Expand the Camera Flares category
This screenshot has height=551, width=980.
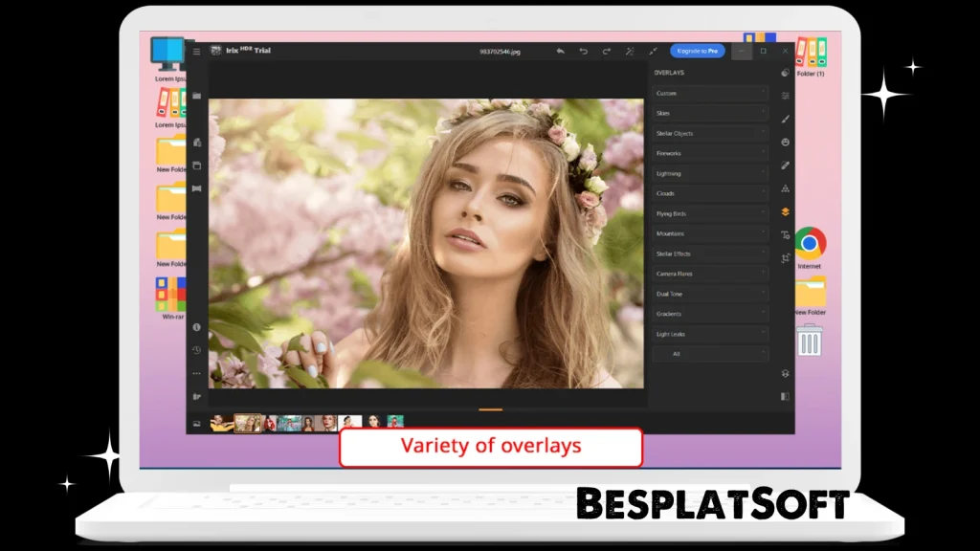pos(709,274)
